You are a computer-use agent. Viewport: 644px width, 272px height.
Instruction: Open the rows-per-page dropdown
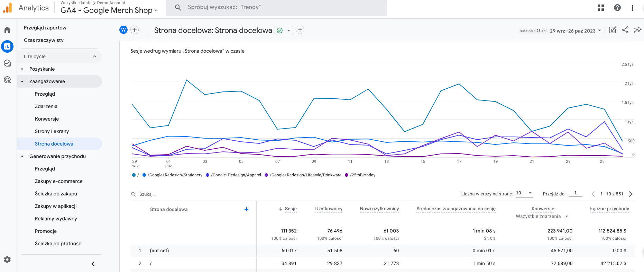(x=524, y=193)
